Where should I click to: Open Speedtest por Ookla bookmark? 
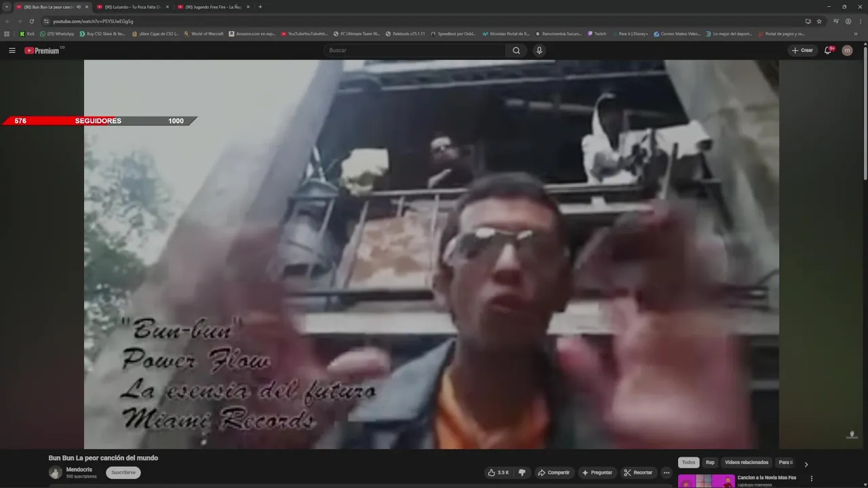[x=454, y=33]
